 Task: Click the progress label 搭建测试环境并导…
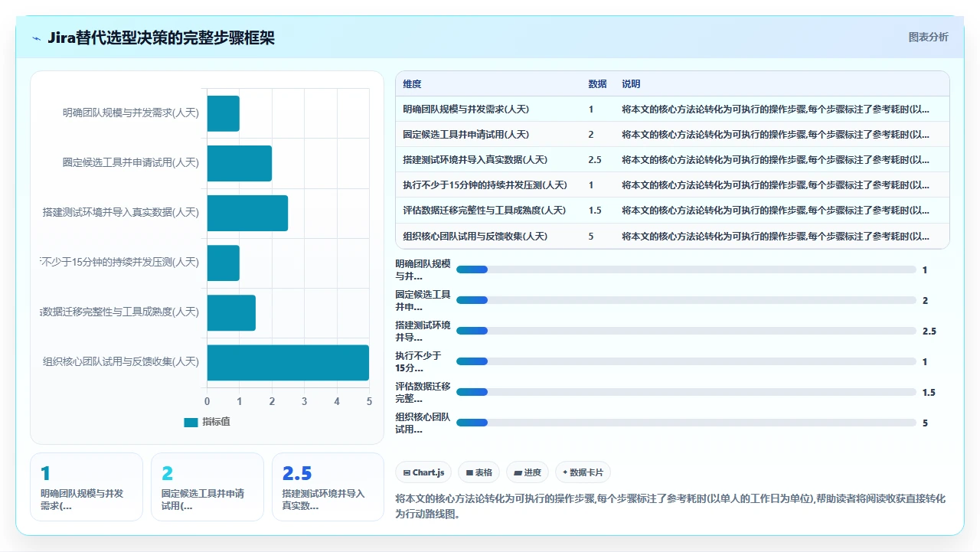coord(423,331)
